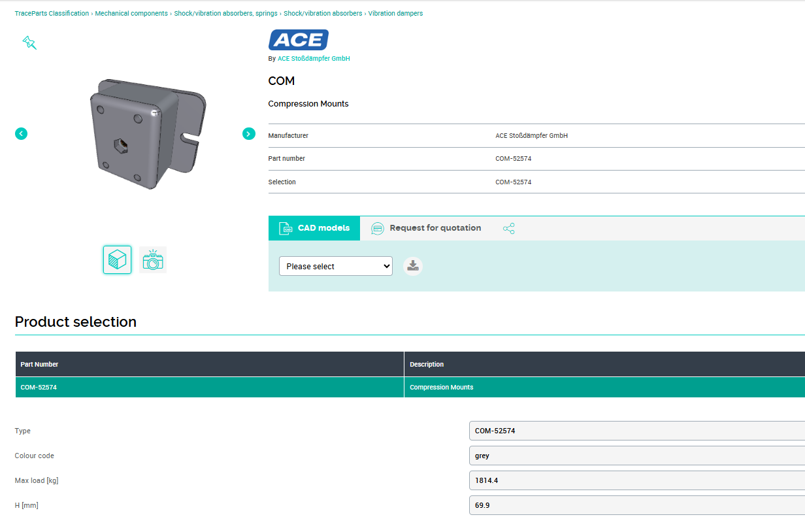The width and height of the screenshot is (805, 532).
Task: Advance the product image with the right arrow
Action: [x=248, y=133]
